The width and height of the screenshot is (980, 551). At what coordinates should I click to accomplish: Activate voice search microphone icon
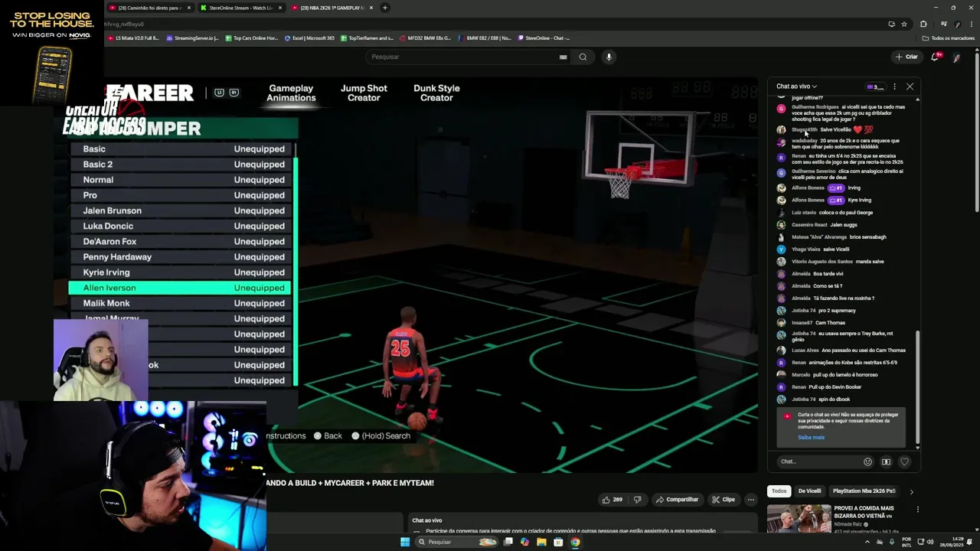pyautogui.click(x=609, y=57)
